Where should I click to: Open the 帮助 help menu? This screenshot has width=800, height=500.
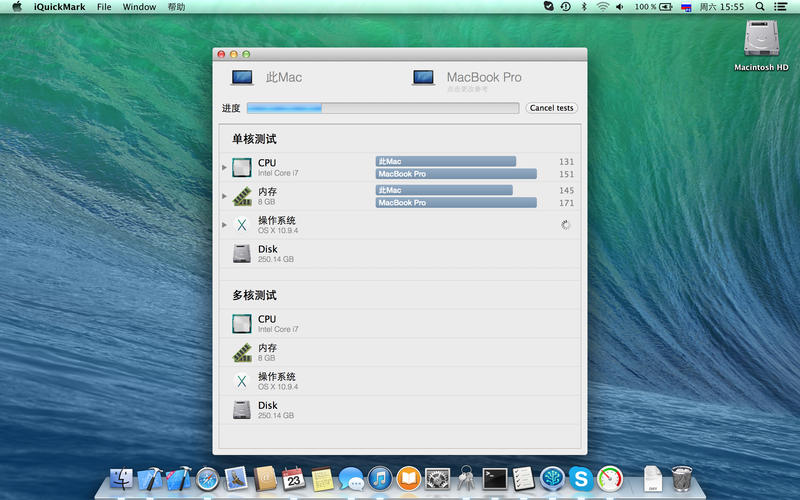176,7
